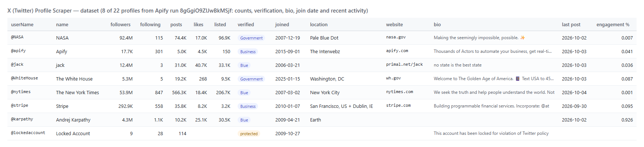
Task: Click nytimes last post date 2026-10-04
Action: 574,93
